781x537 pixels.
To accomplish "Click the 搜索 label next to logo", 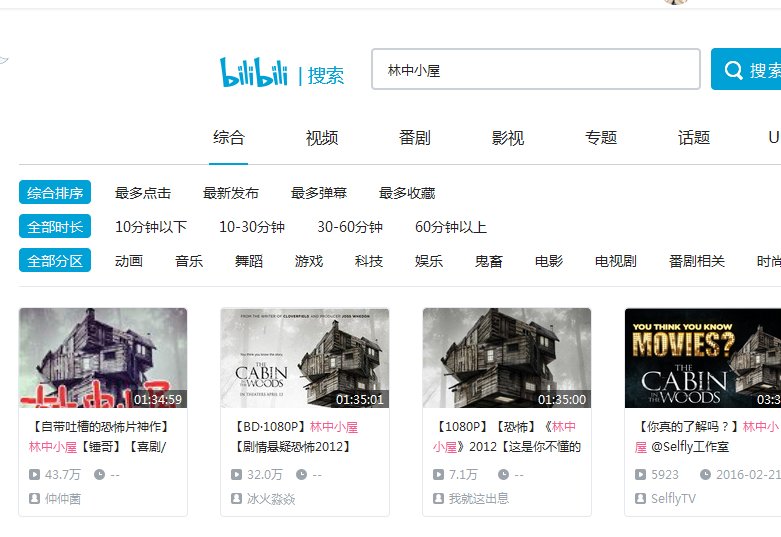I will pyautogui.click(x=326, y=76).
